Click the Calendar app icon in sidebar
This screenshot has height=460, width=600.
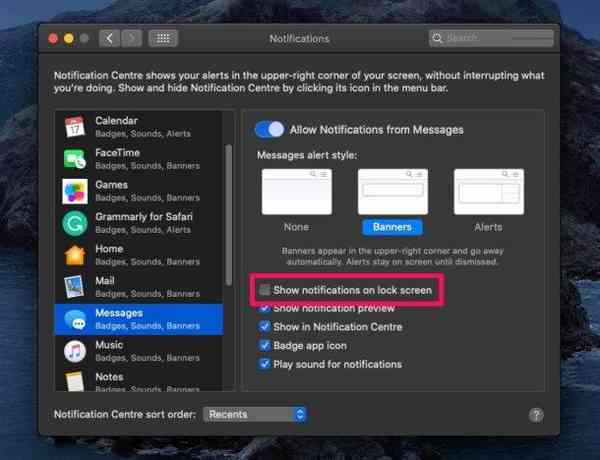(x=75, y=127)
